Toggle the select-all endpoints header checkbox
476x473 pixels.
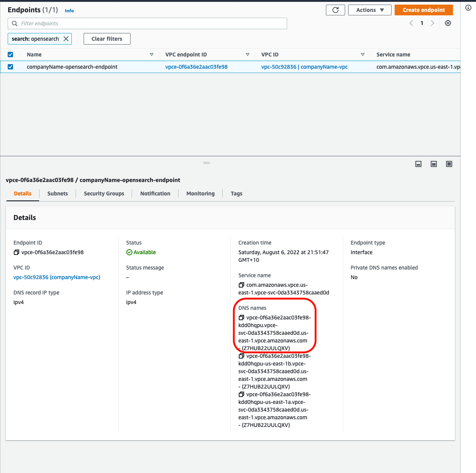[10, 55]
